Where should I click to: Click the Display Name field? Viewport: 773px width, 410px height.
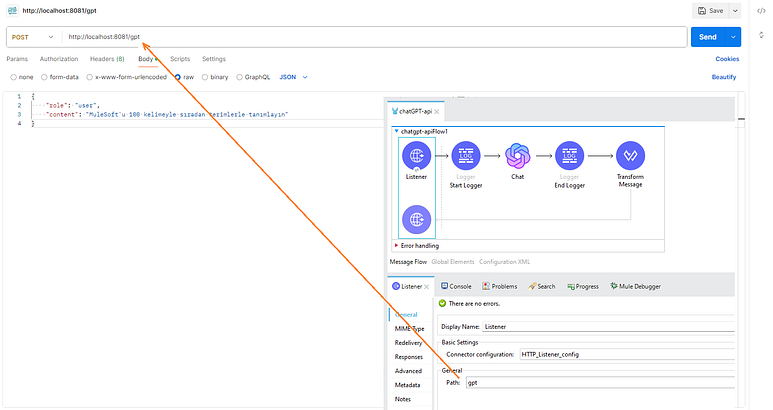pyautogui.click(x=608, y=327)
